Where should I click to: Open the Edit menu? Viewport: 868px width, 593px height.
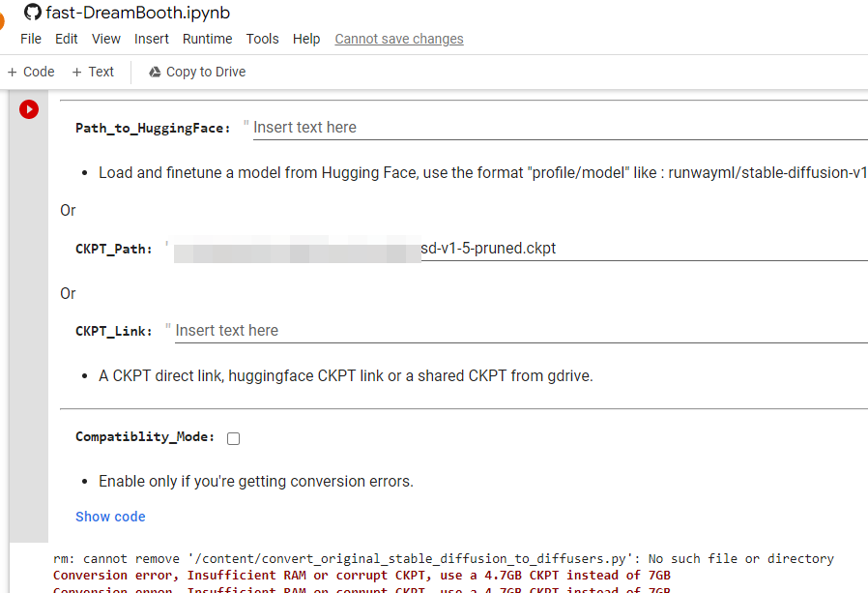tap(66, 39)
